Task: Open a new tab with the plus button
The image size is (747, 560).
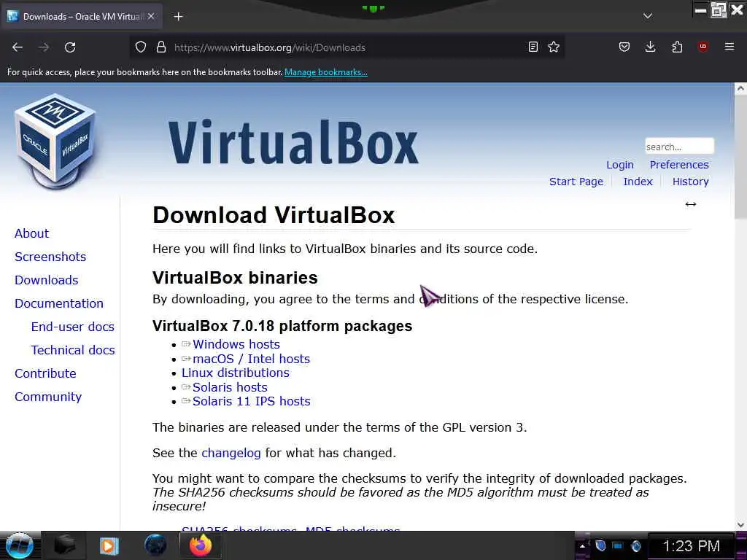Action: click(x=178, y=17)
